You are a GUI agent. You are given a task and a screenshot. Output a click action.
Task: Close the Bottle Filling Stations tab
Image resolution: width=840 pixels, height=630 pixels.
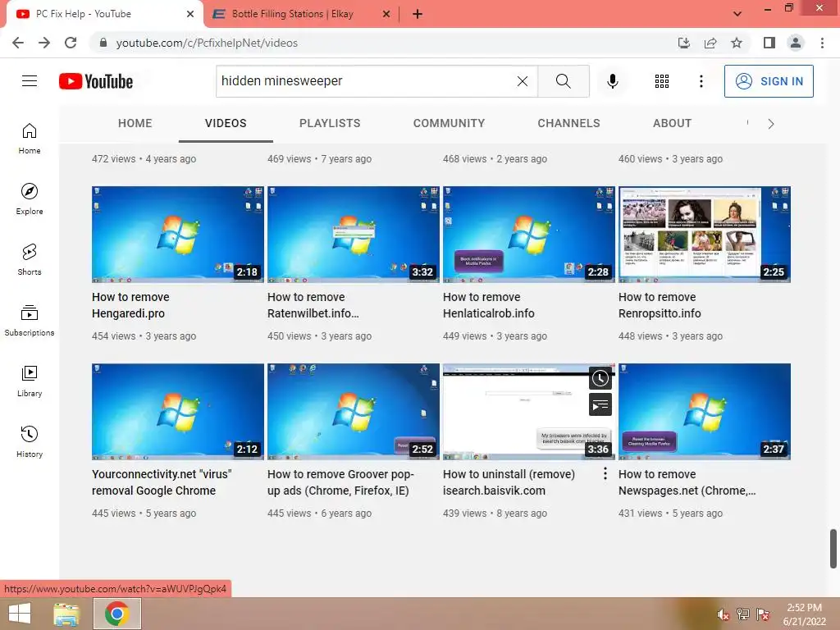click(386, 14)
